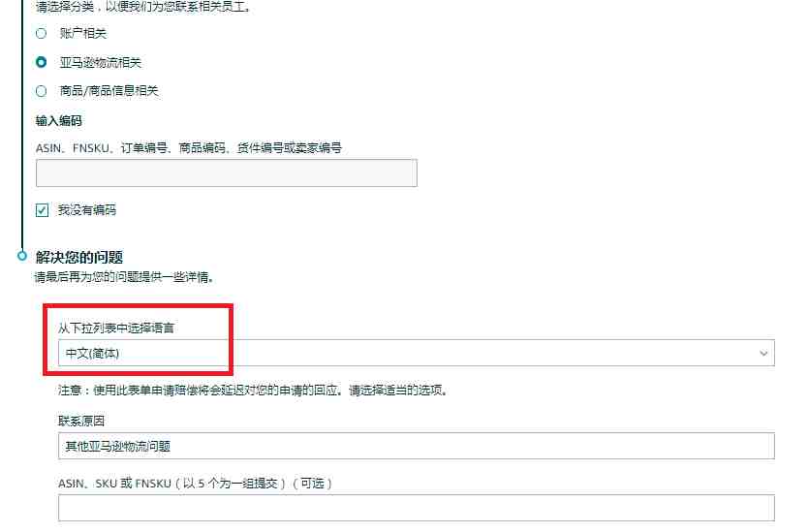Click the 我没有编码 label text

[86, 210]
